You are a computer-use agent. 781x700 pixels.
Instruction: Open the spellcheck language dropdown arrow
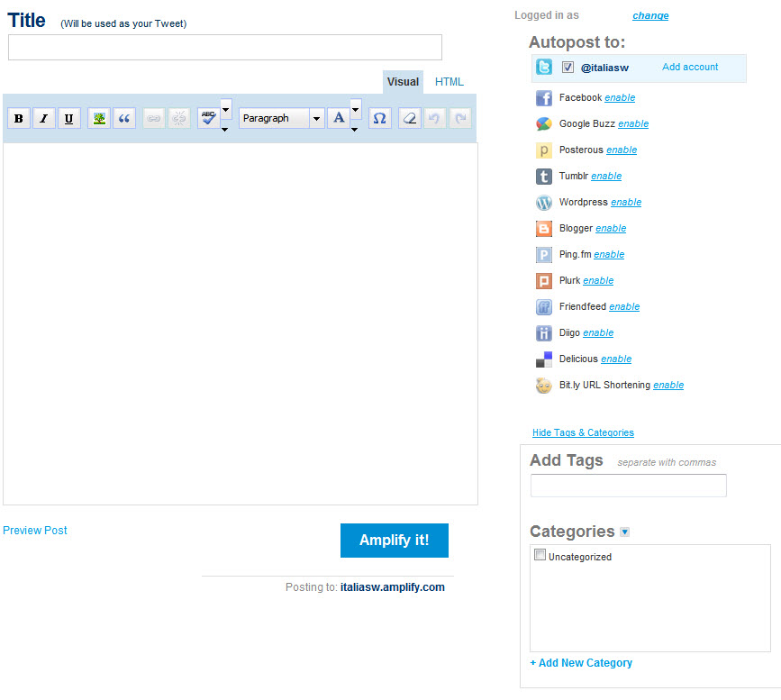point(225,110)
